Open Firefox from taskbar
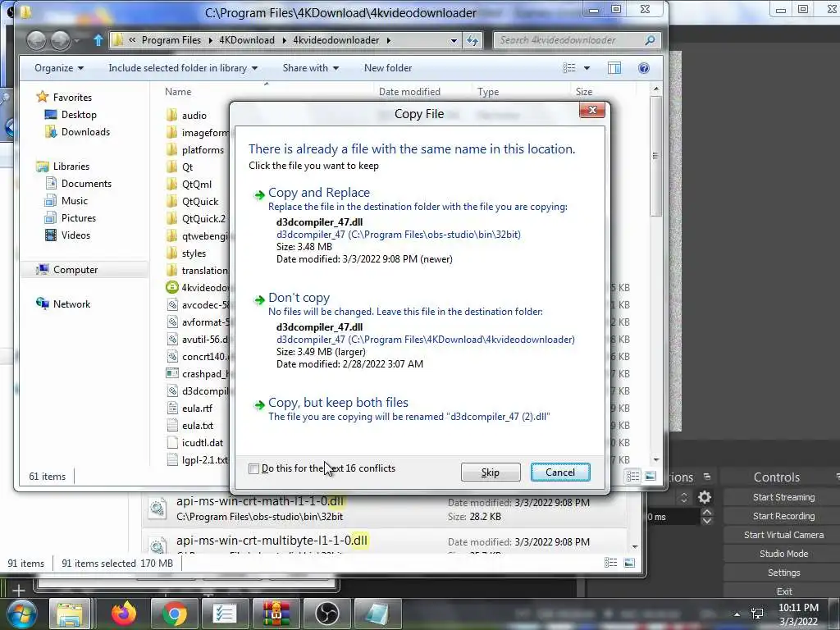 tap(123, 614)
